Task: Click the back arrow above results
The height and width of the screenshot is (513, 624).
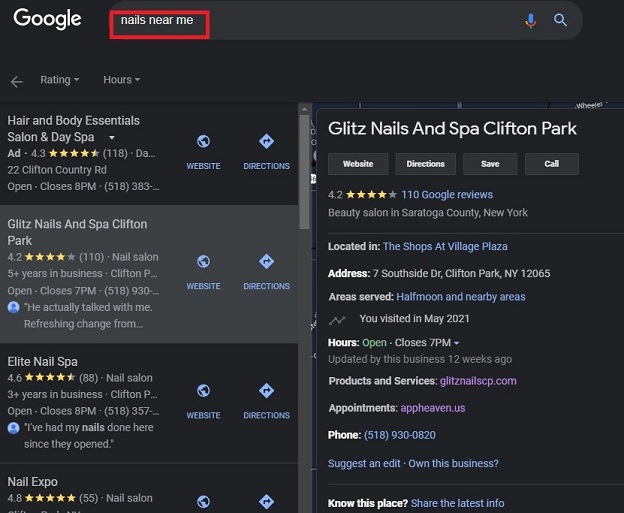Action: [x=16, y=81]
